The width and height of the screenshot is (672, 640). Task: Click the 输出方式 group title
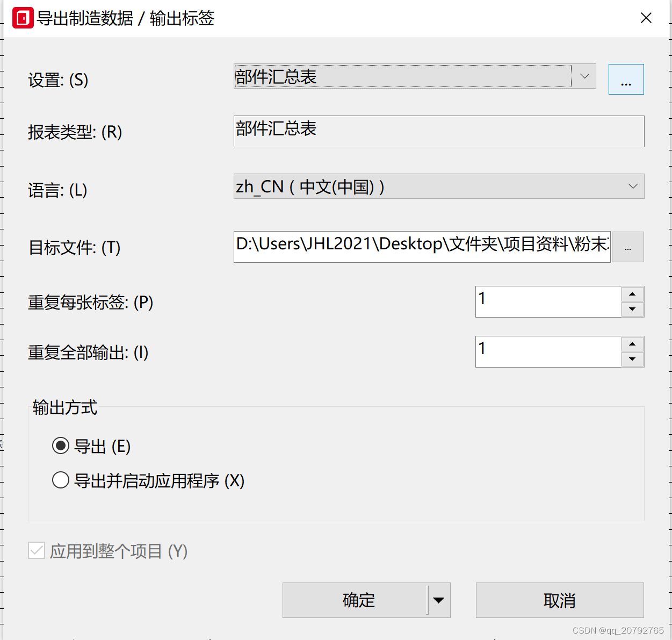[65, 407]
